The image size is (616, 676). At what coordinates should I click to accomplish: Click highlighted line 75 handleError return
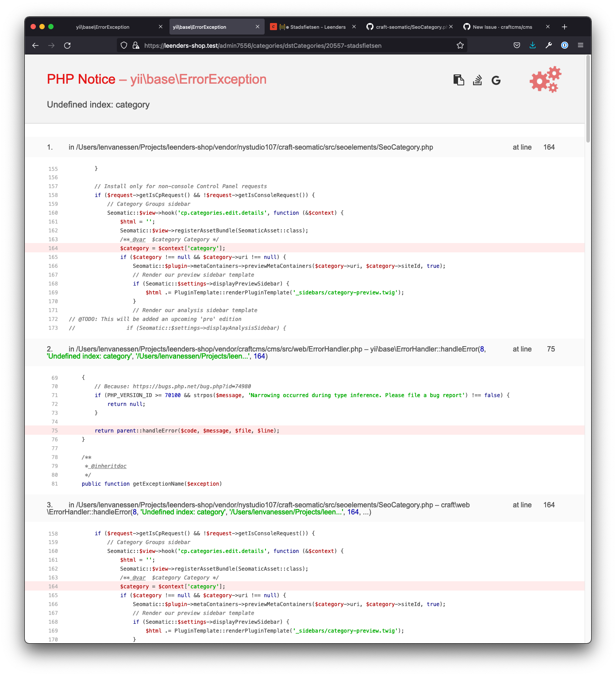[304, 431]
